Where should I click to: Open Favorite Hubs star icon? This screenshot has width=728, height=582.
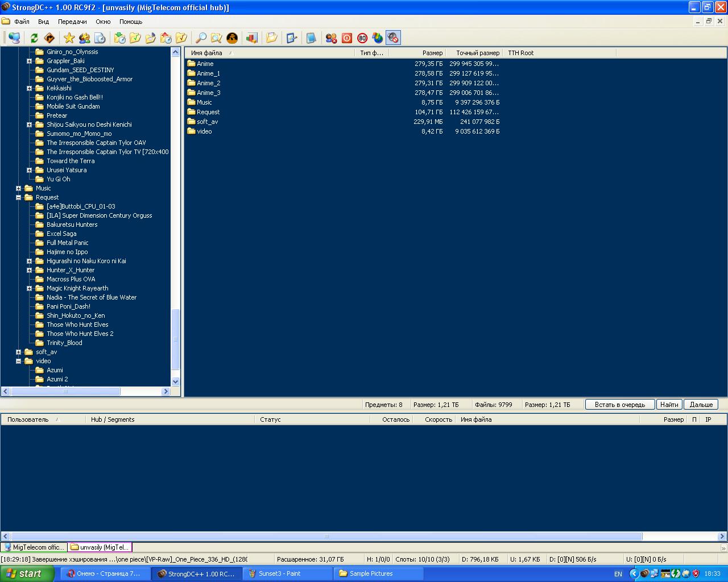point(69,38)
